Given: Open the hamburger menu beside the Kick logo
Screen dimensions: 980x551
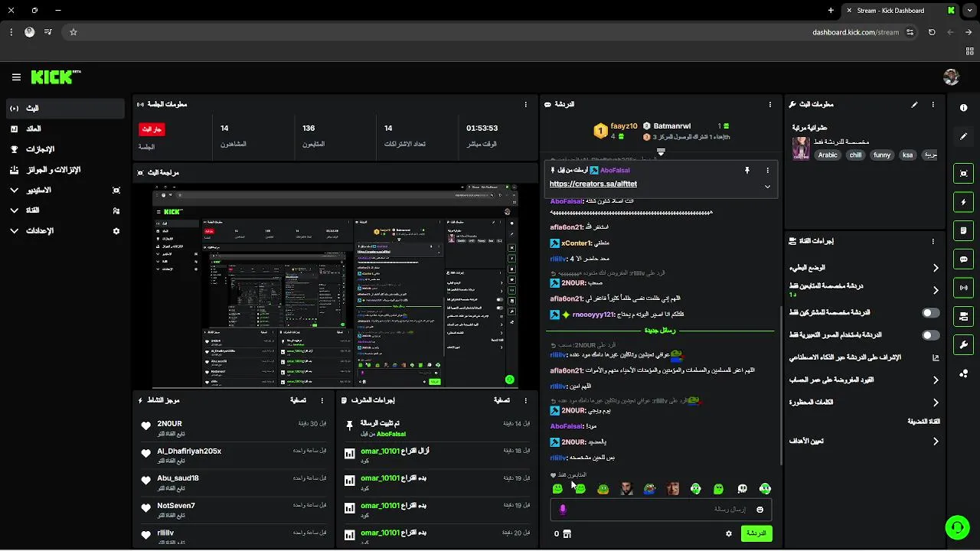Looking at the screenshot, I should pyautogui.click(x=16, y=77).
